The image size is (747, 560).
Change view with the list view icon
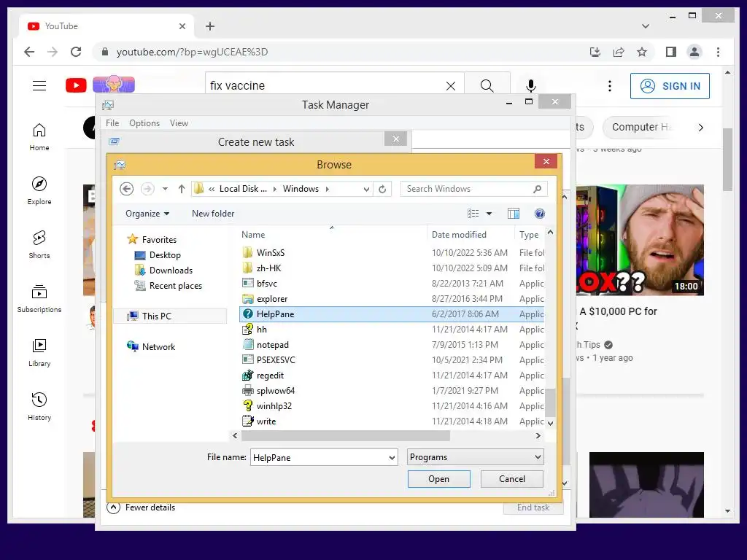click(x=473, y=214)
